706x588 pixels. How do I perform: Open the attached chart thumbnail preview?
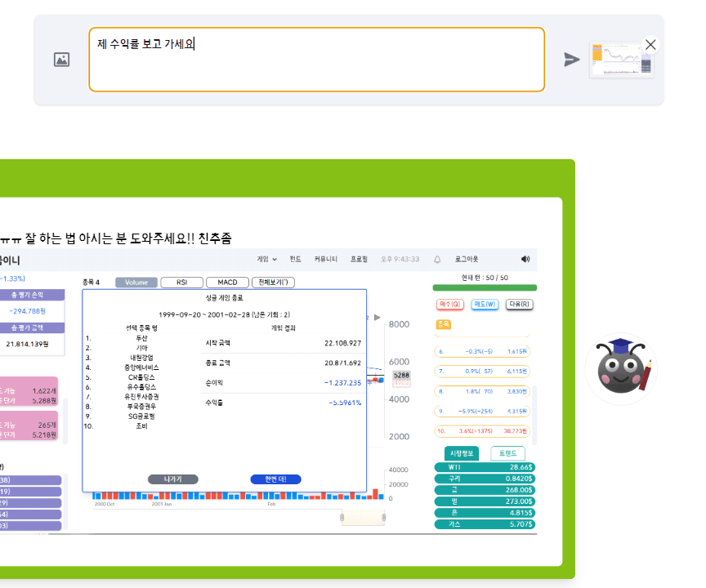pyautogui.click(x=621, y=60)
